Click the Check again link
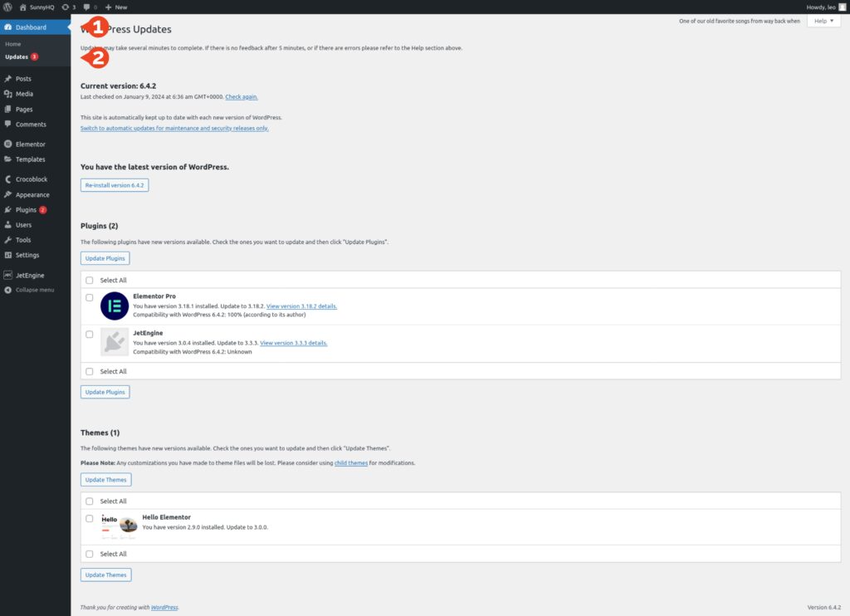 pyautogui.click(x=241, y=96)
